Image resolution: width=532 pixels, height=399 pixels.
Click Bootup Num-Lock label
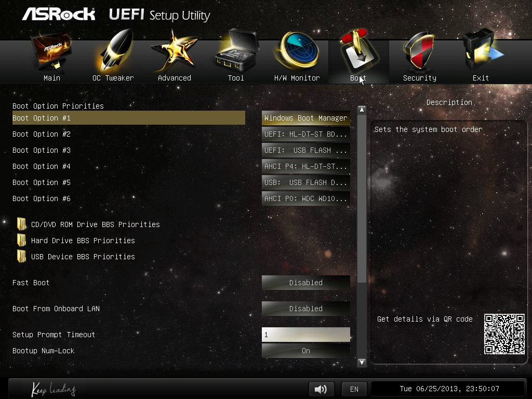[x=44, y=351]
